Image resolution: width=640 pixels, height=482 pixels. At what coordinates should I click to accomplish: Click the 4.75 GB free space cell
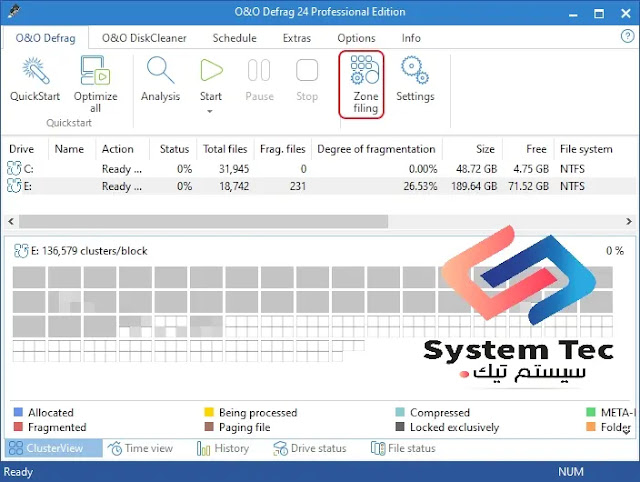[x=531, y=169]
